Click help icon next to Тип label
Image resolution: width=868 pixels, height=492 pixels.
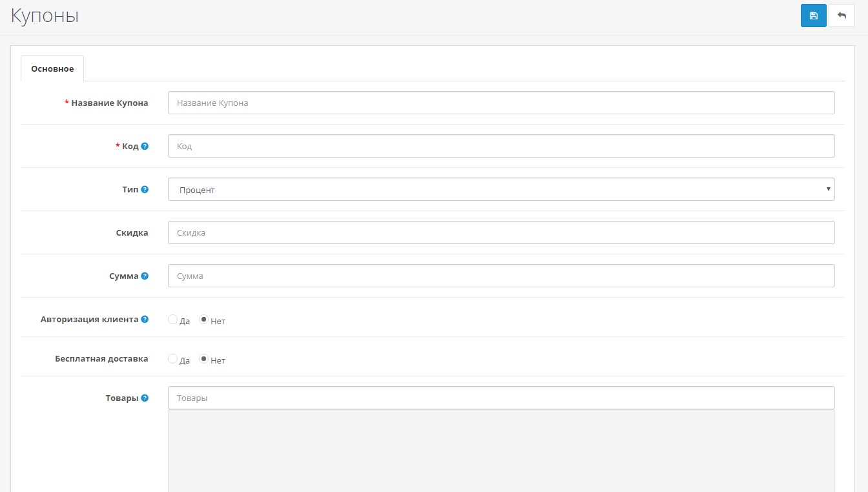(x=145, y=190)
